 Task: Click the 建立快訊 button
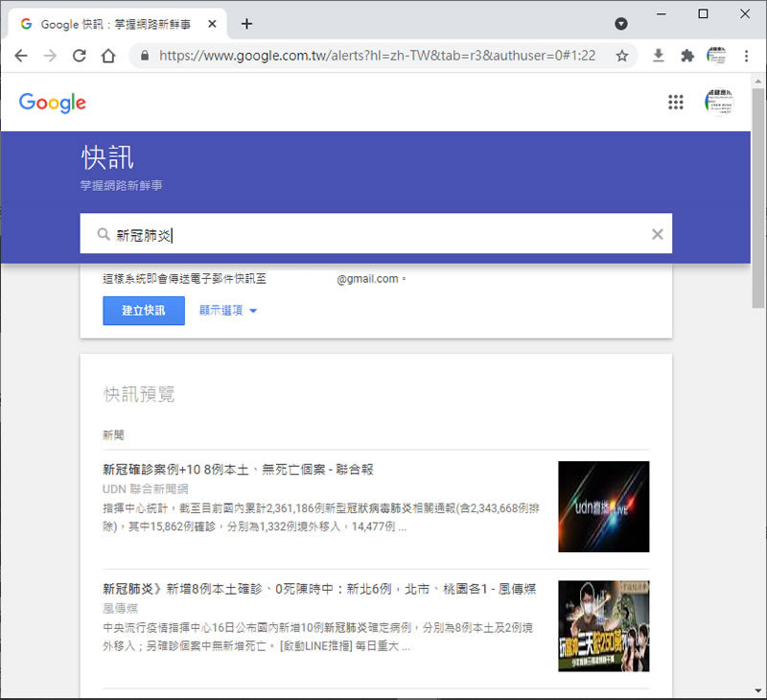tap(144, 311)
